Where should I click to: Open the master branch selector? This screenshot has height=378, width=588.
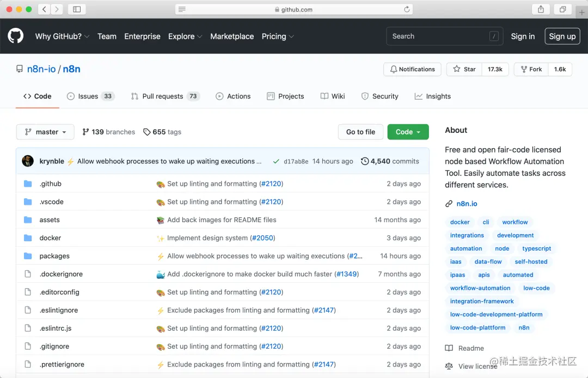[x=45, y=132]
